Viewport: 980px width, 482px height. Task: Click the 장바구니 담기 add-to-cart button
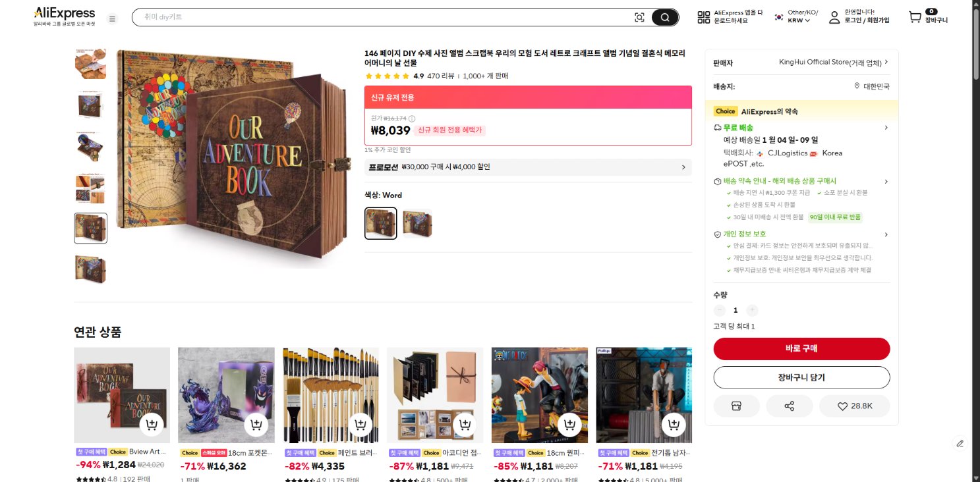click(801, 377)
